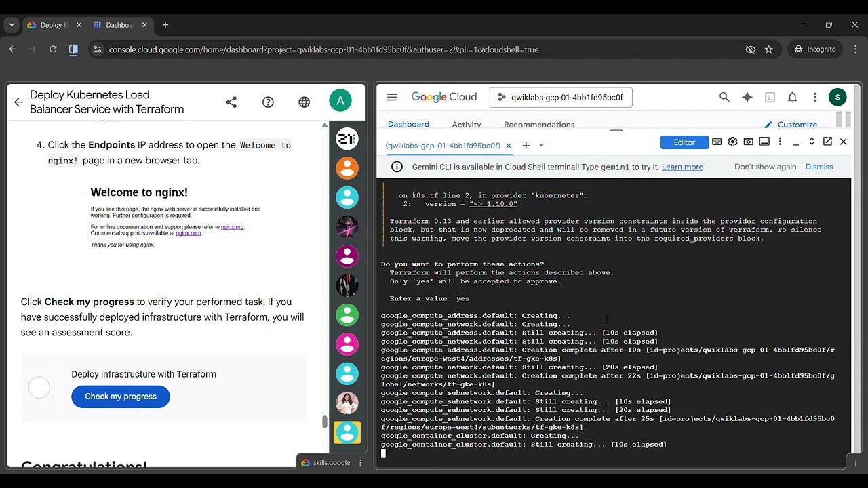Click the Google Cloud logo

[x=444, y=97]
